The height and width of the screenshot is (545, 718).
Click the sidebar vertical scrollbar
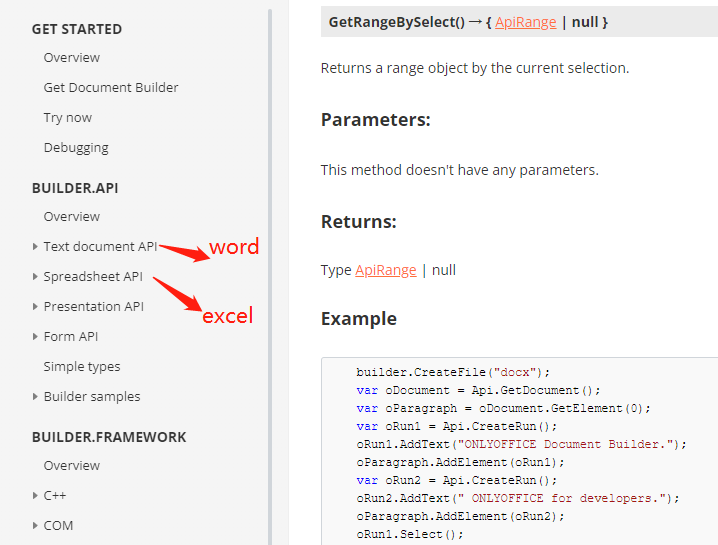point(270,270)
